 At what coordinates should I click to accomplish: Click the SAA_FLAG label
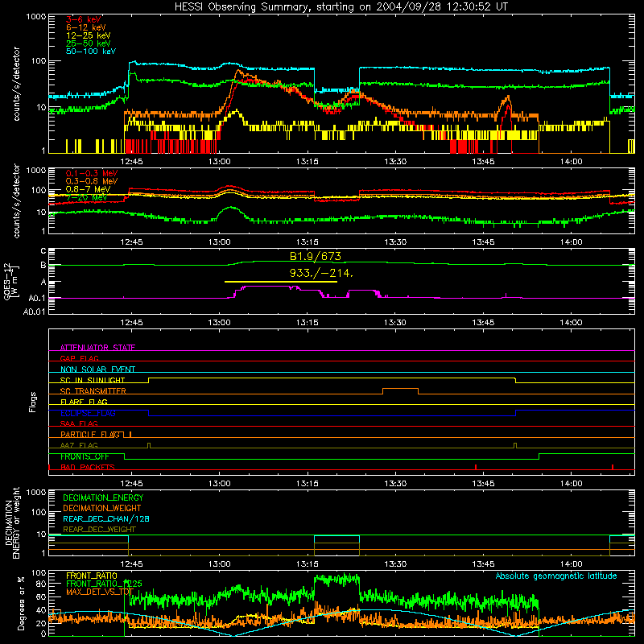coord(79,423)
